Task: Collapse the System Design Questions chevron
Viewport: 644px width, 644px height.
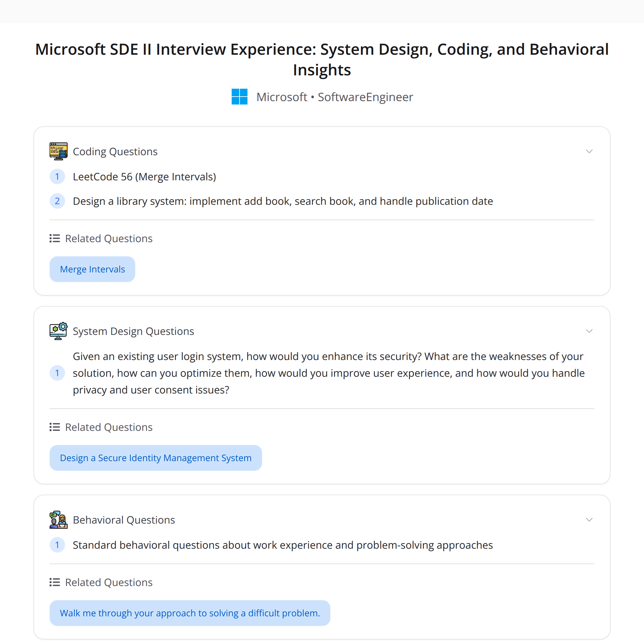Action: [589, 331]
